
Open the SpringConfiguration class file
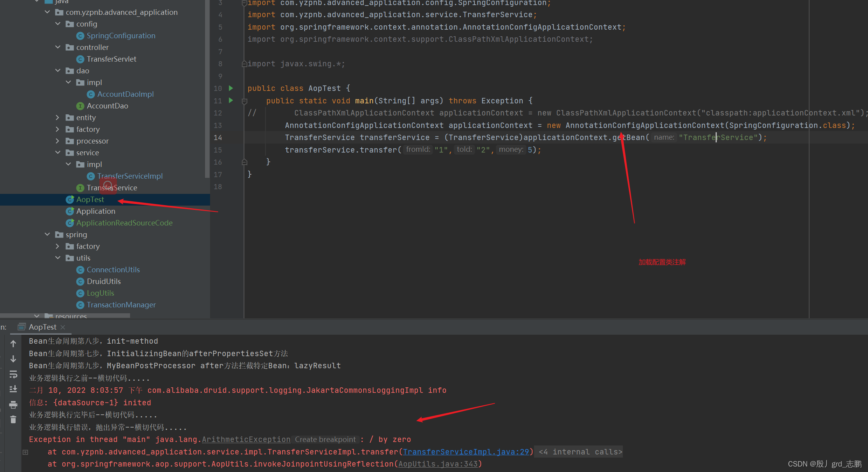[121, 35]
